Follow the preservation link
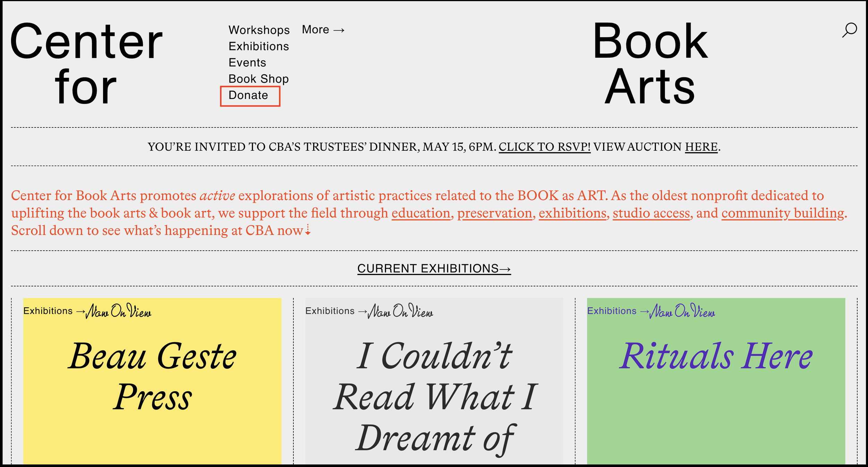This screenshot has height=467, width=868. tap(494, 213)
